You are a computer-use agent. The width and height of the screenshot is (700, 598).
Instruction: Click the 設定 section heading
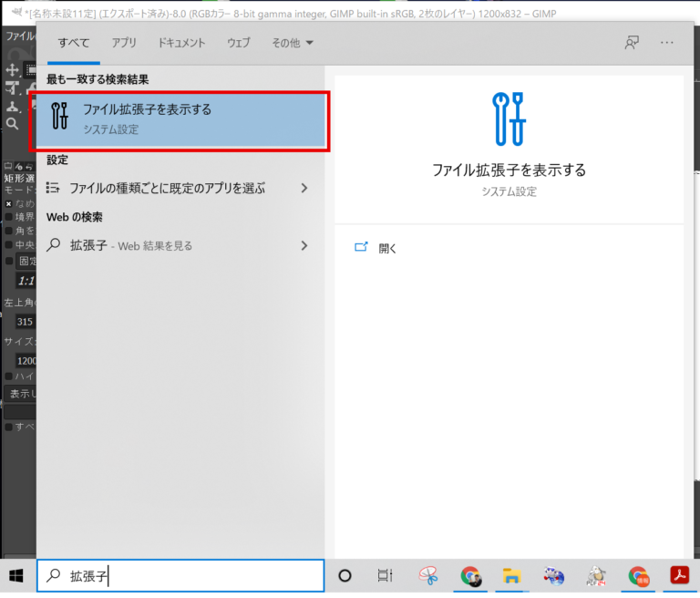coord(57,160)
